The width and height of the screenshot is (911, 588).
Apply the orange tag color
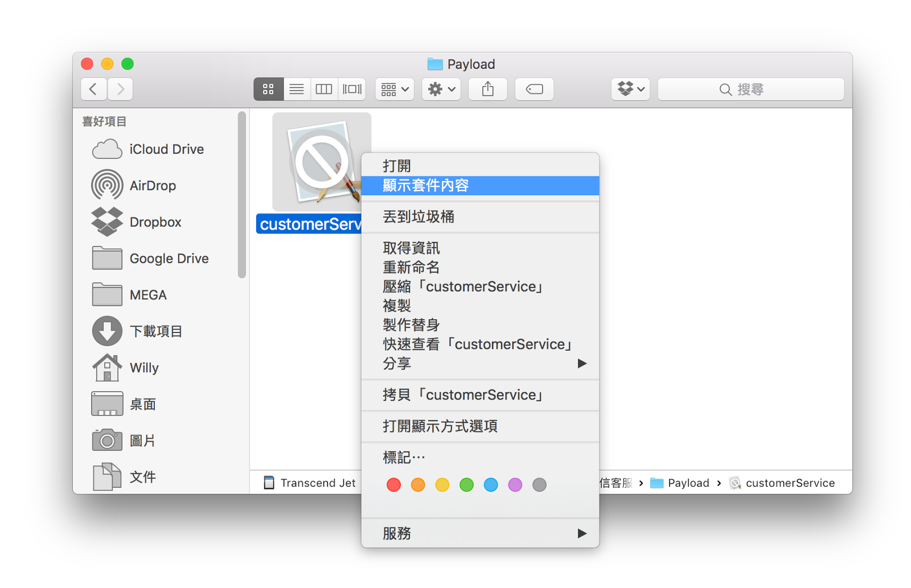(418, 484)
